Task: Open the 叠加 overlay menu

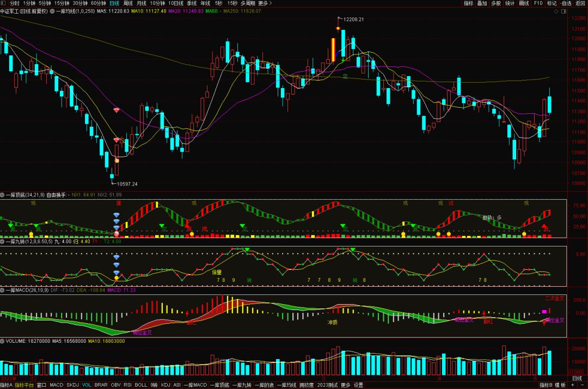Action: click(482, 3)
